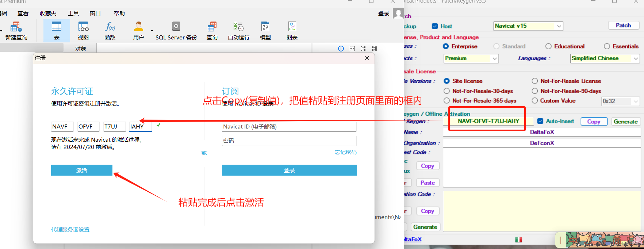Open the Simplified Chinese language dropdown

(x=605, y=58)
